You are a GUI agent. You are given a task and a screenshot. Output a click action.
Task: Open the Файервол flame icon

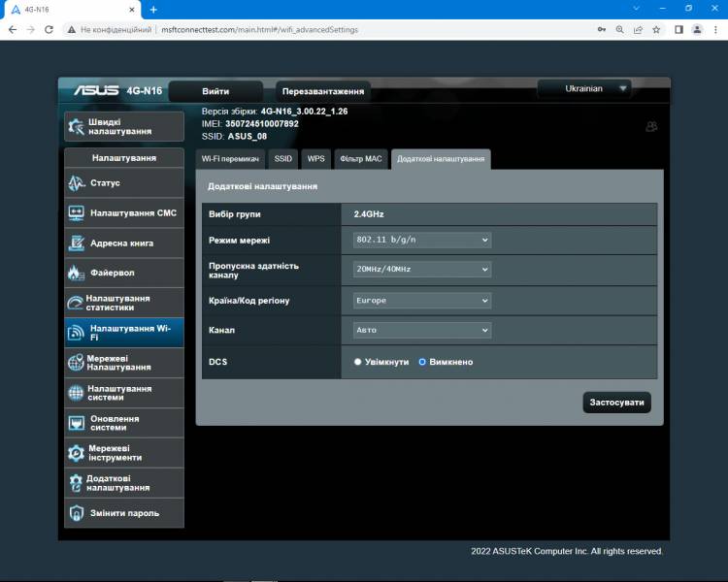pos(76,273)
